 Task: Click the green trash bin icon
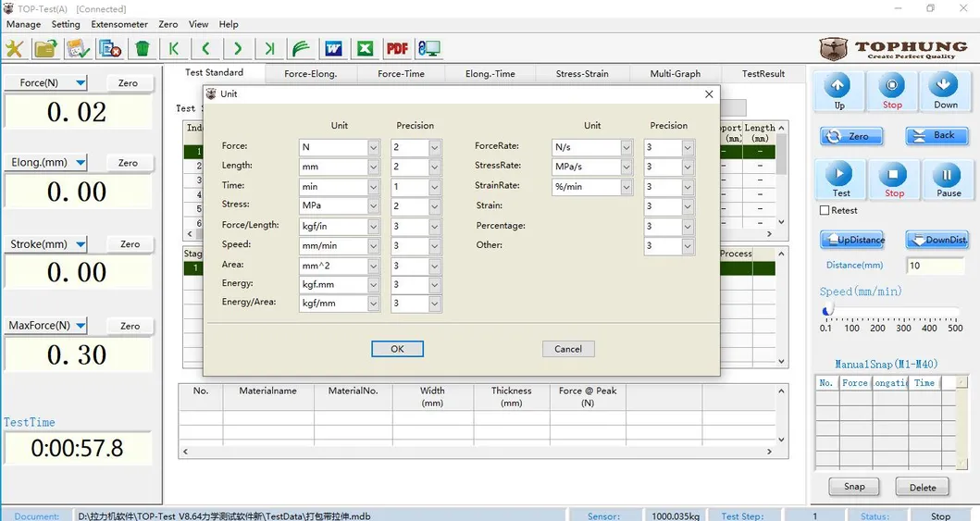(x=142, y=49)
